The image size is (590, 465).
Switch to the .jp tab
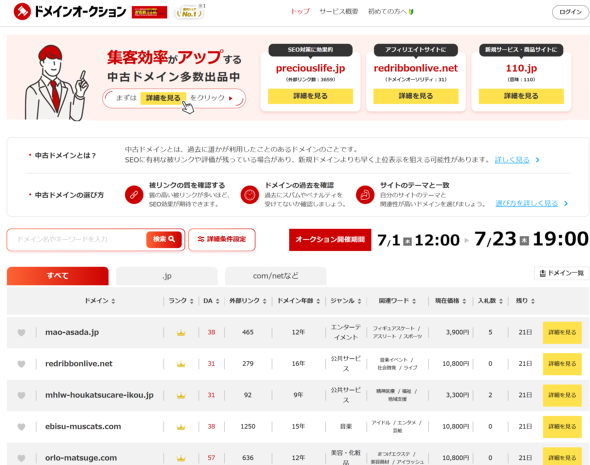167,276
